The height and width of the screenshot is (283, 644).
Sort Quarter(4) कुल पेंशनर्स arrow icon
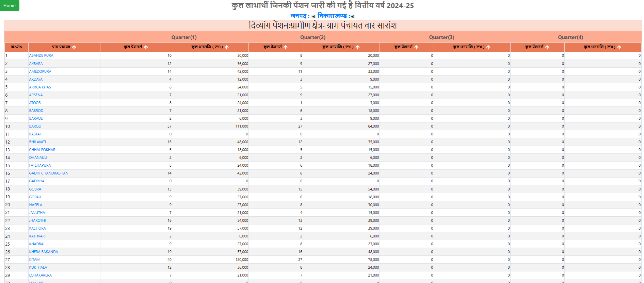pos(547,47)
